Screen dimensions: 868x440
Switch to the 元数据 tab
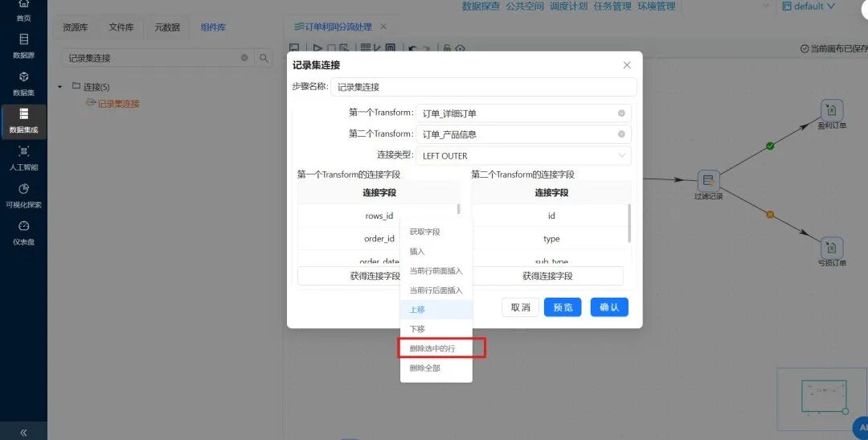pos(167,27)
